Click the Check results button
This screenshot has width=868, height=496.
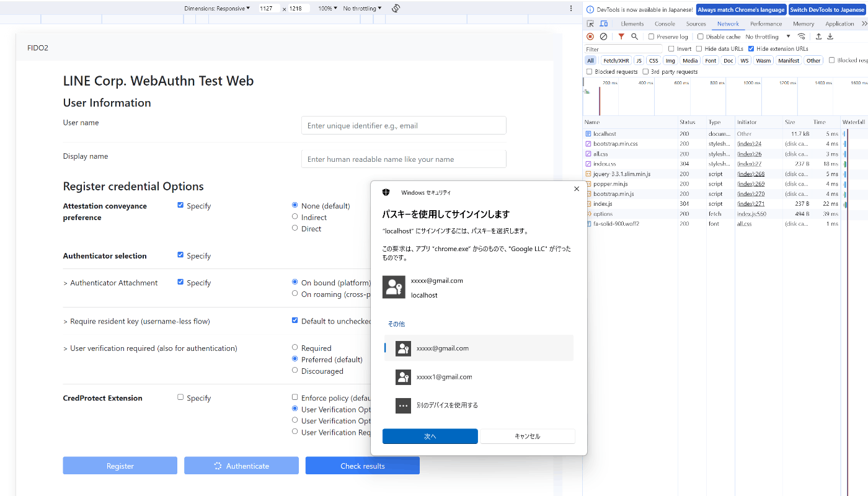click(x=363, y=466)
